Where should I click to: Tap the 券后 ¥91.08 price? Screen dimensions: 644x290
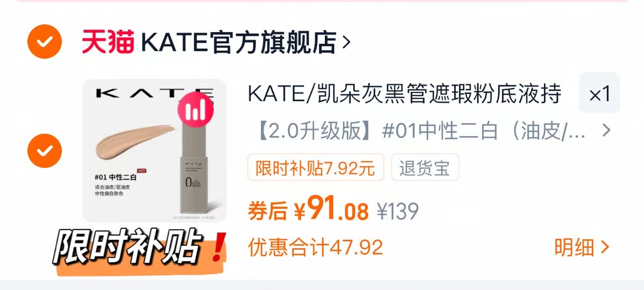point(308,209)
